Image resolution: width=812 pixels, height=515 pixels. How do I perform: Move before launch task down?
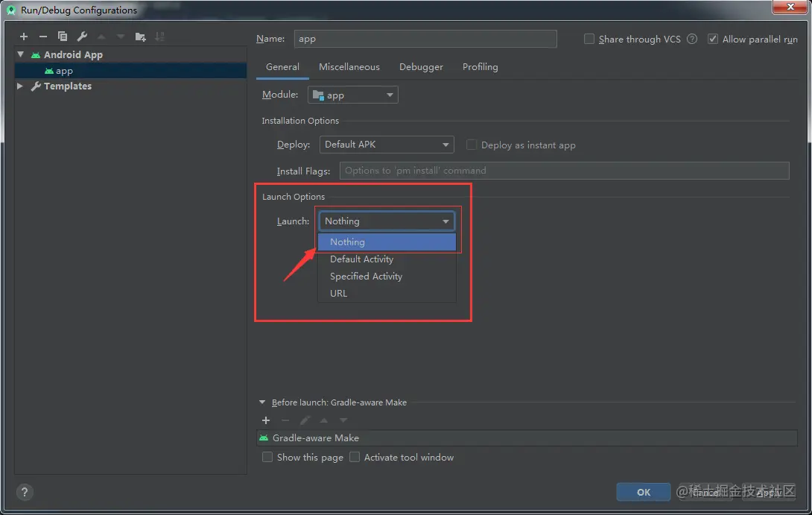[343, 420]
